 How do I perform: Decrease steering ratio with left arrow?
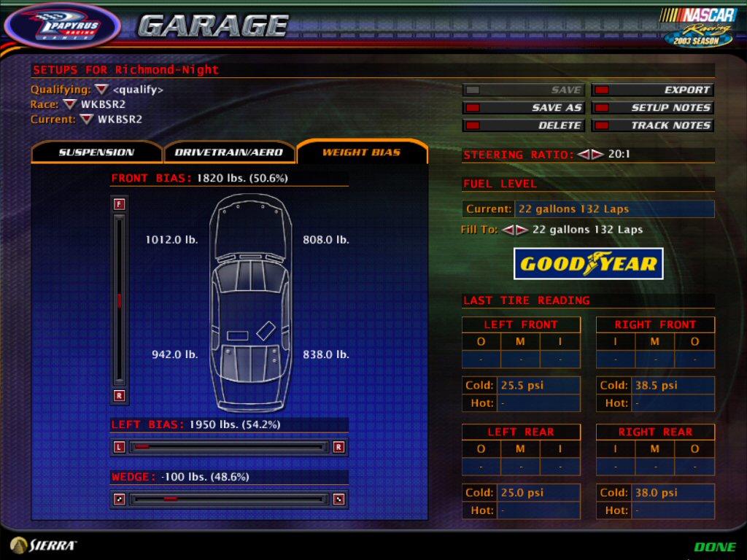tap(583, 155)
